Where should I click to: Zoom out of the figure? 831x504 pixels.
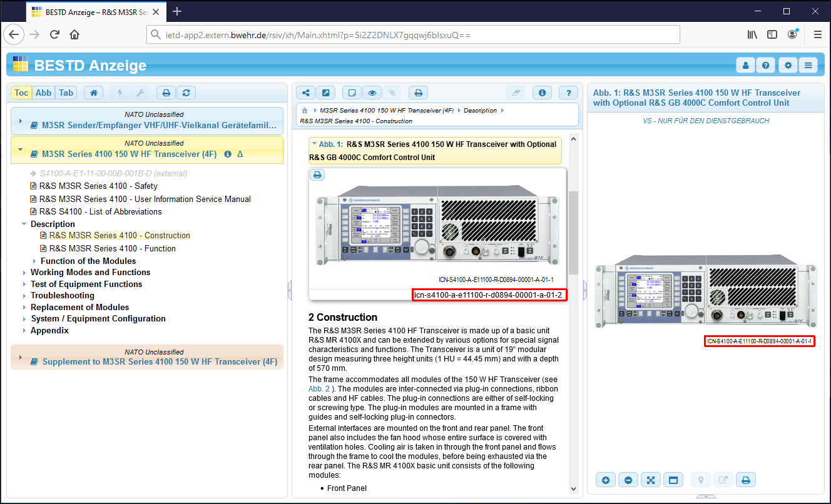pos(628,480)
